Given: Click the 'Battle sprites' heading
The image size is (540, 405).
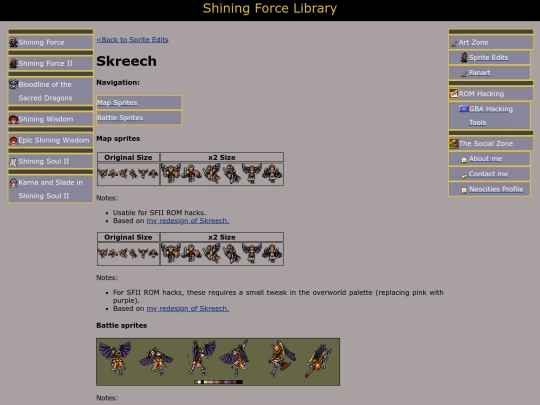Looking at the screenshot, I should point(122,325).
